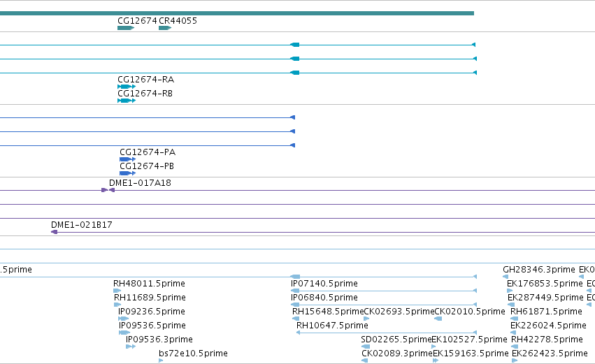The image size is (595, 364).
Task: Open the RH10647.5prime EST label
Action: point(332,326)
